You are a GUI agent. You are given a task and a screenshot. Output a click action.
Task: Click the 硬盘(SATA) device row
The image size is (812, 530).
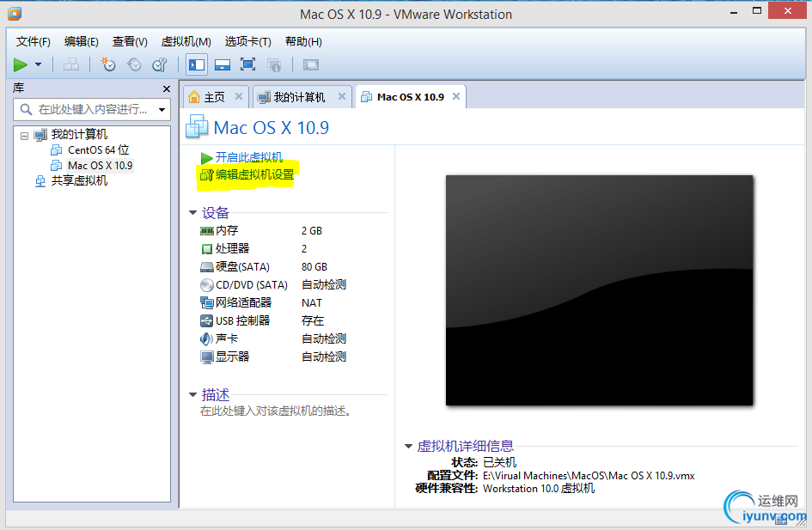click(x=273, y=267)
